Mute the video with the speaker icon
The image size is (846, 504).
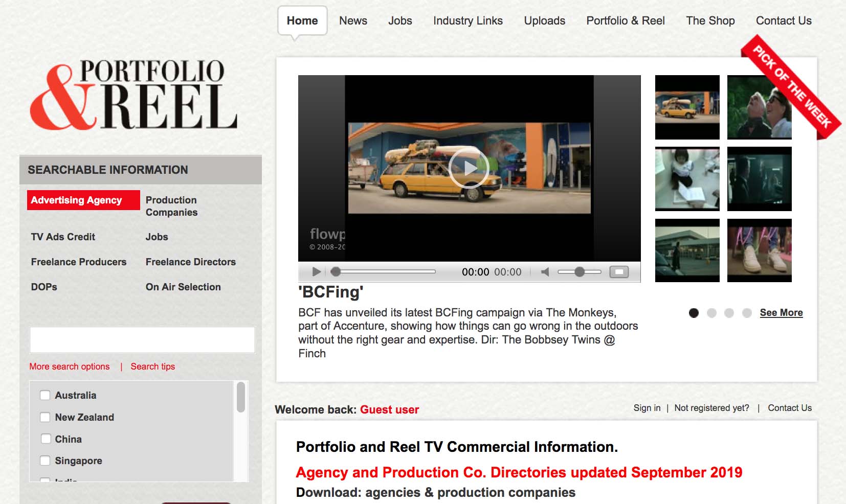545,272
